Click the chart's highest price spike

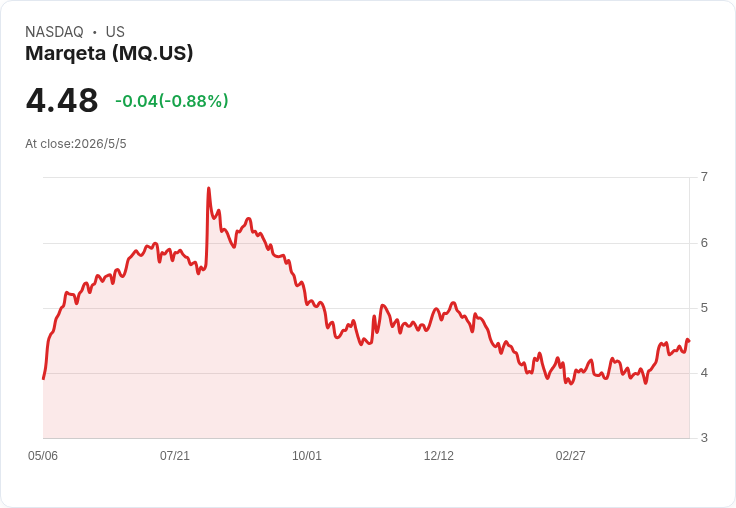click(208, 189)
